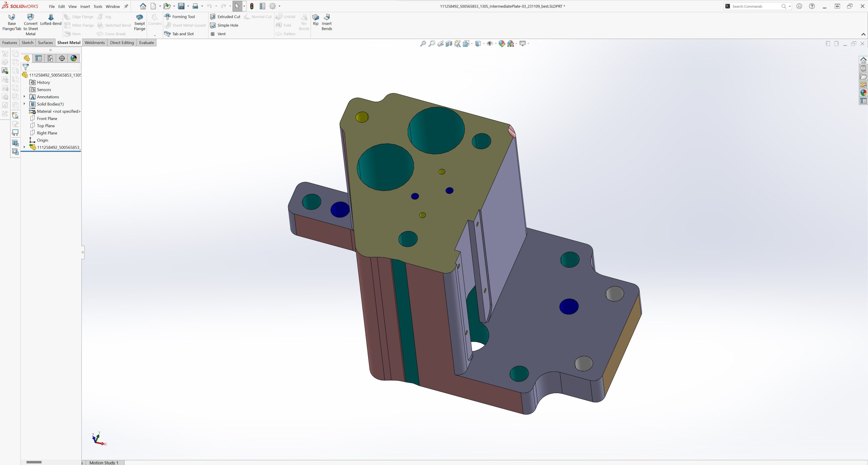This screenshot has height=465, width=868.
Task: Click the Tab and Slot button
Action: [179, 34]
